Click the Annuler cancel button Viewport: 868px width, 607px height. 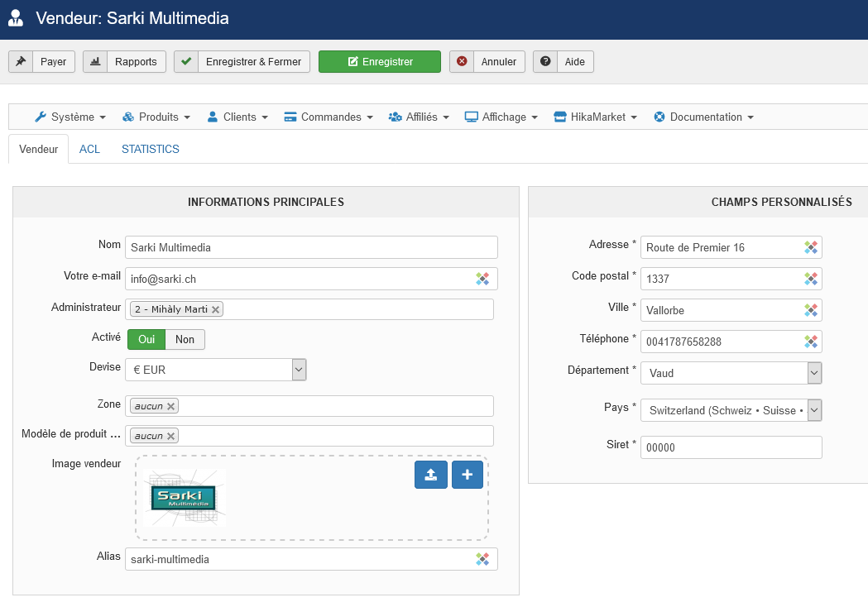click(487, 62)
